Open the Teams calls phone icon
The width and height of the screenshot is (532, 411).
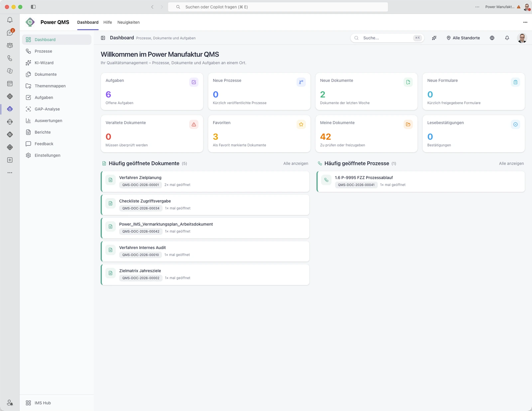[x=10, y=58]
